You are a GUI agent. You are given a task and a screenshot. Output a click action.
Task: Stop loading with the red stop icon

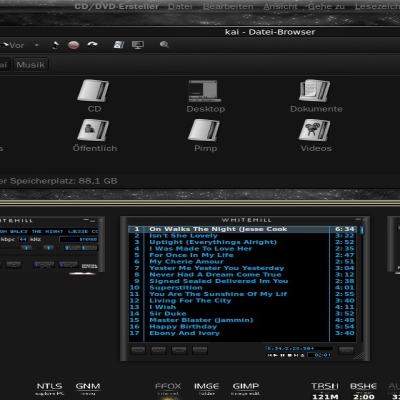point(74,45)
